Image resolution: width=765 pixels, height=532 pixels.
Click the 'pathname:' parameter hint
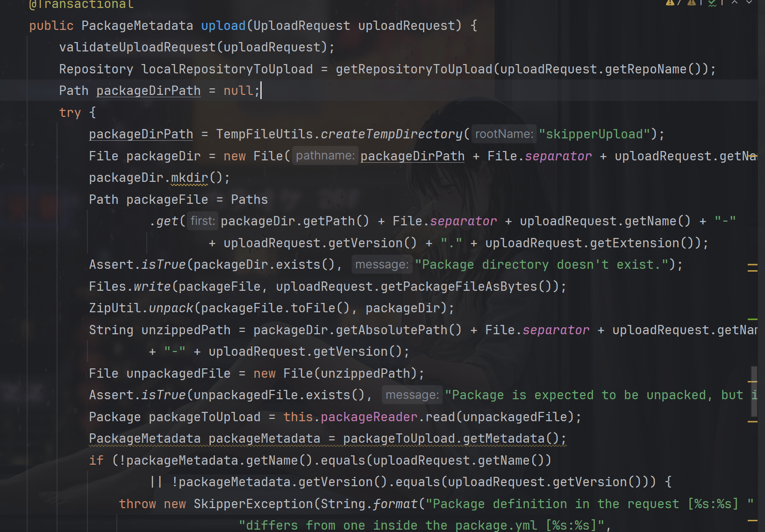click(325, 156)
